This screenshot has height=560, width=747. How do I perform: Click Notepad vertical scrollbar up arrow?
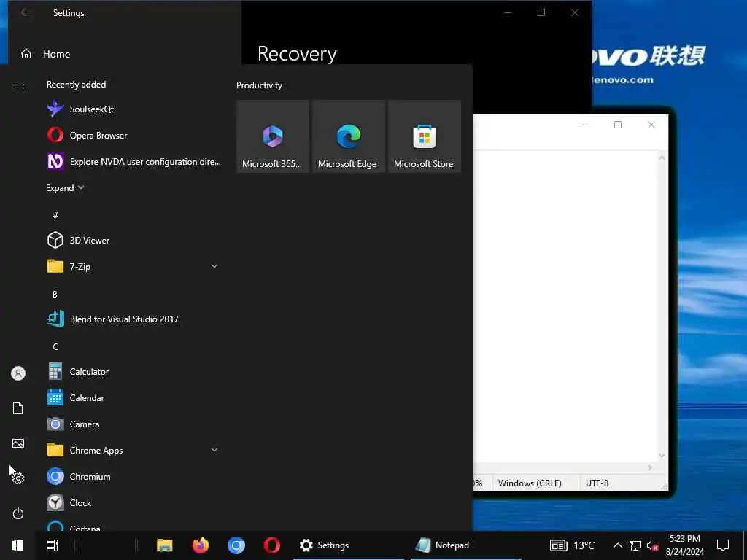pos(661,157)
